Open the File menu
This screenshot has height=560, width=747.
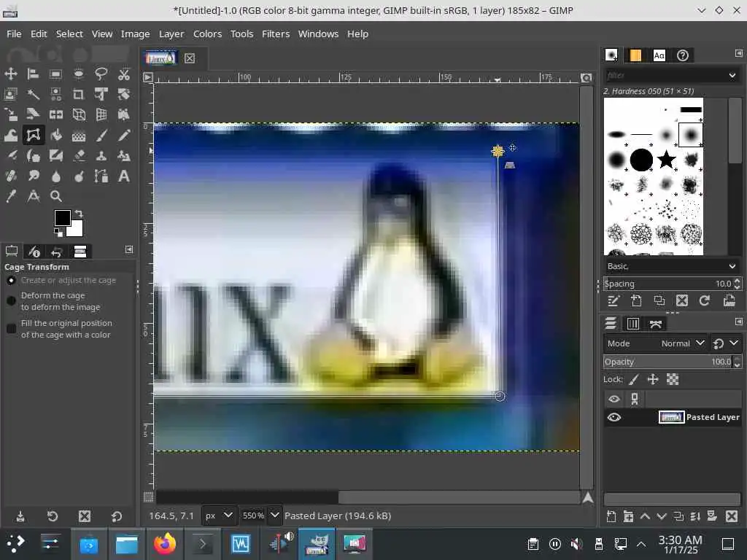tap(14, 34)
